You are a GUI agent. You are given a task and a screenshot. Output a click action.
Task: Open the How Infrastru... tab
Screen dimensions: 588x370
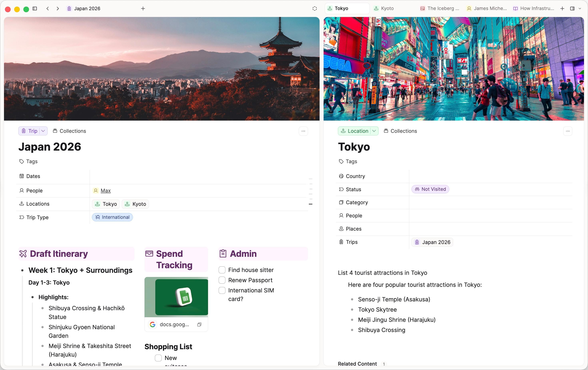pyautogui.click(x=533, y=8)
